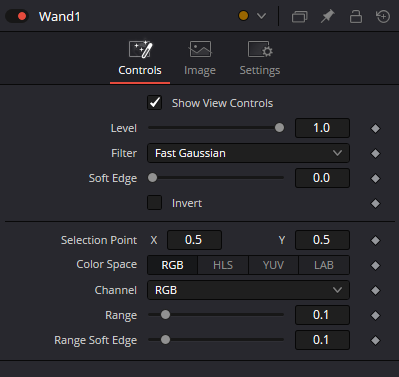The width and height of the screenshot is (399, 377).
Task: Click the Level label
Action: pyautogui.click(x=124, y=128)
